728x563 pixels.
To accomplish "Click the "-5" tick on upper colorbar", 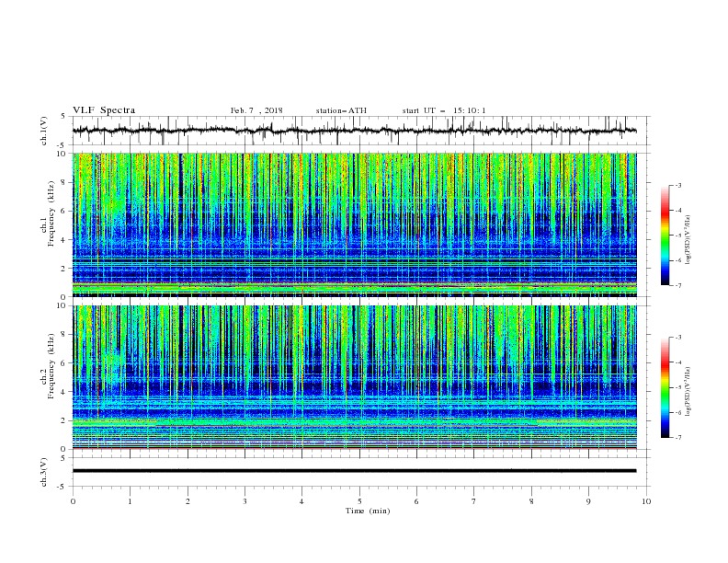I will (677, 236).
